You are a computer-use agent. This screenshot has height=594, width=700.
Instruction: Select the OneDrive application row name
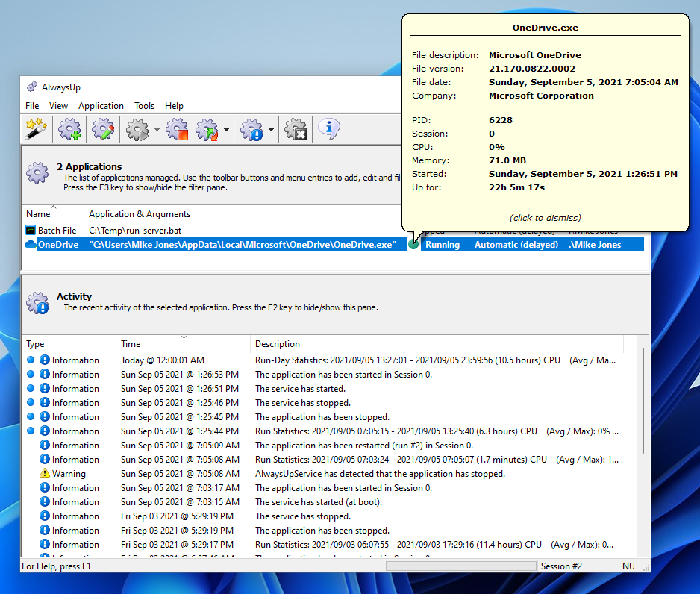pos(58,245)
